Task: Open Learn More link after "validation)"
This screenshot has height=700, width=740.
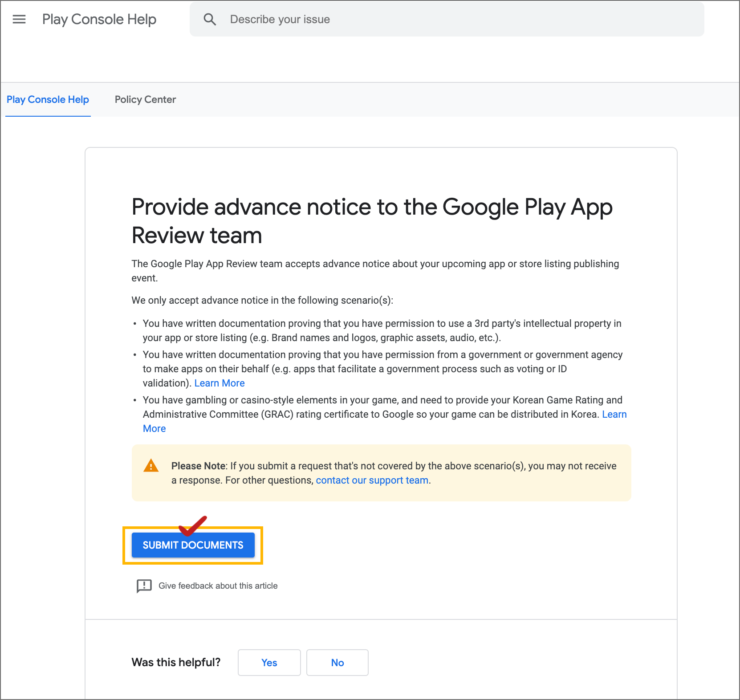Action: tap(219, 383)
